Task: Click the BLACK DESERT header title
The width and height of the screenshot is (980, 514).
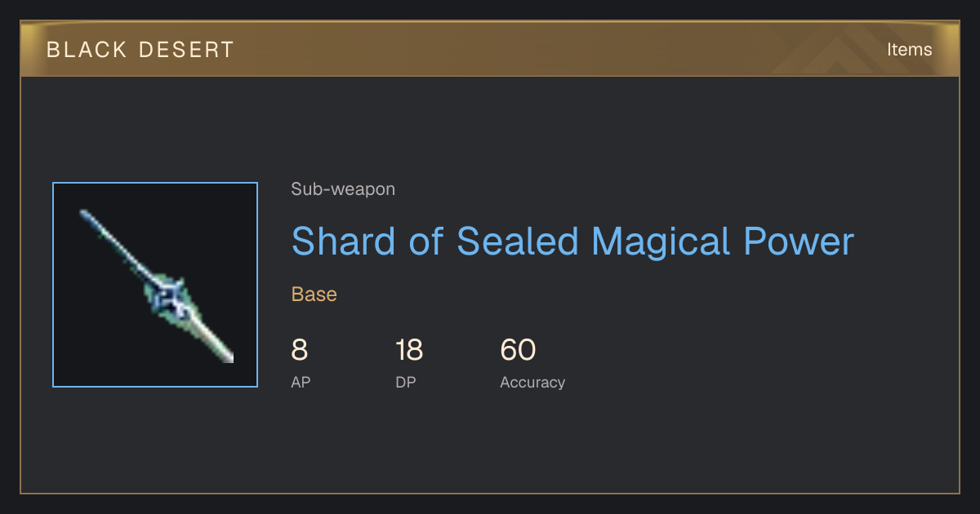Action: point(140,50)
